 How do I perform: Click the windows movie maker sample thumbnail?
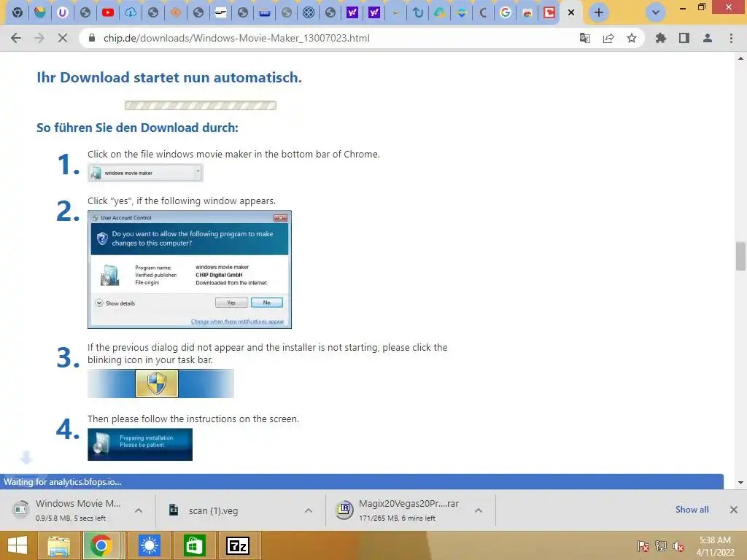145,172
